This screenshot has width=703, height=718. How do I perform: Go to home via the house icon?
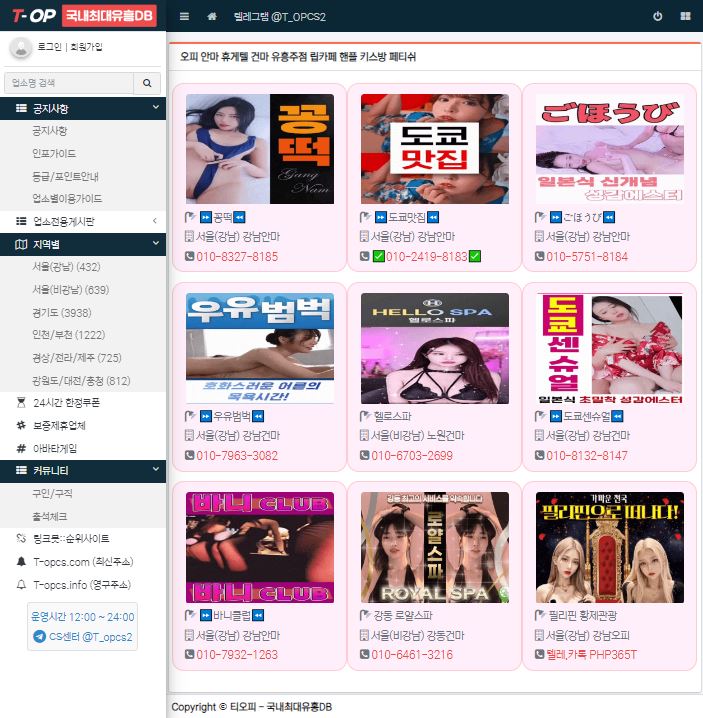point(212,16)
